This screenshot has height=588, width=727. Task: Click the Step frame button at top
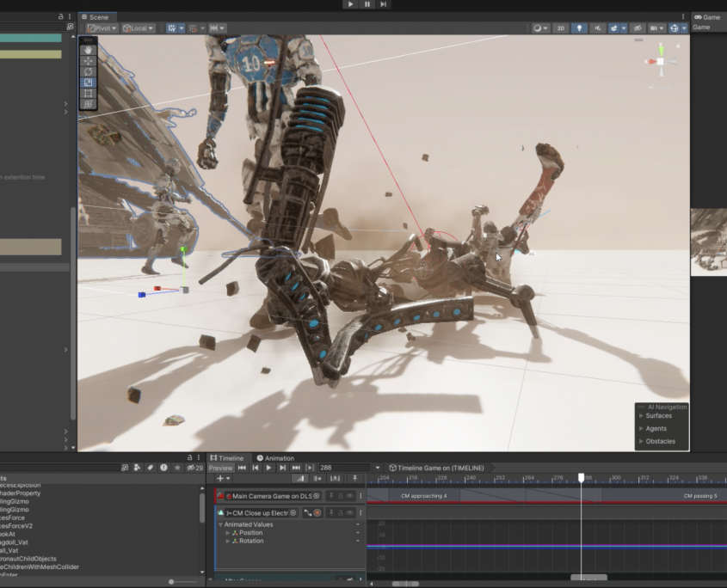383,4
